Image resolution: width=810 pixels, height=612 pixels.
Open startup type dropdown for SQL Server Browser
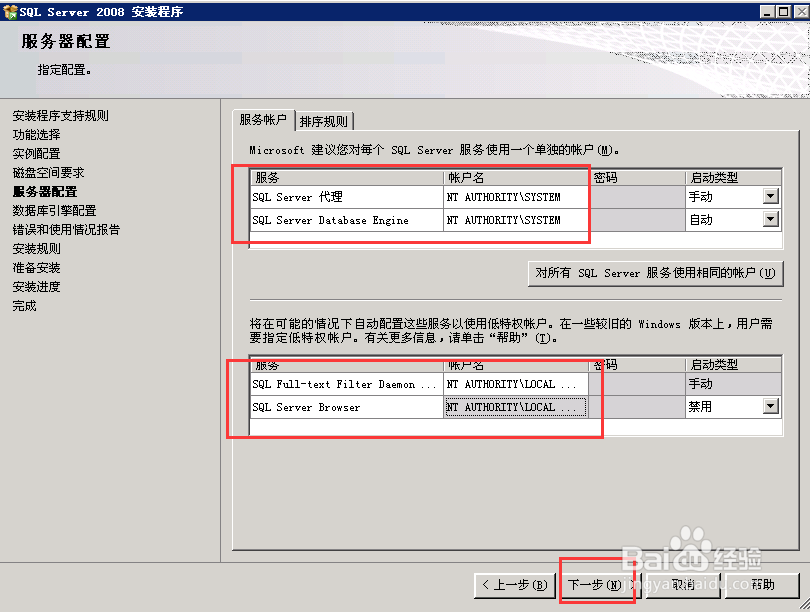pyautogui.click(x=770, y=406)
